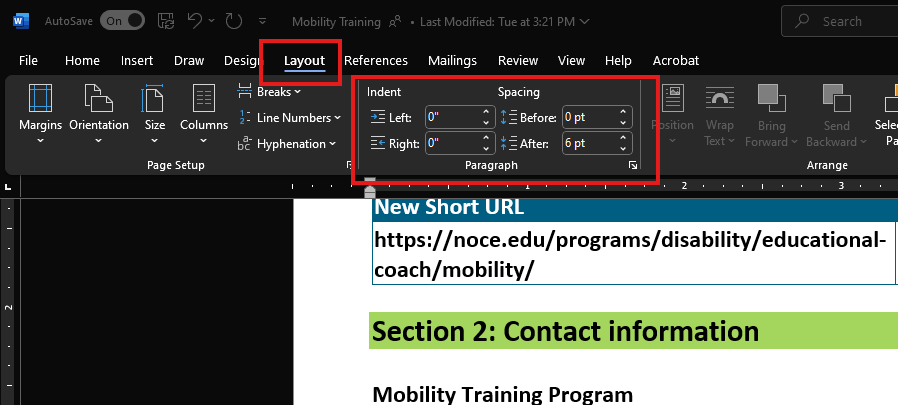Screen dimensions: 898x405
Task: Click the Mobility Training Program heading
Action: 502,394
